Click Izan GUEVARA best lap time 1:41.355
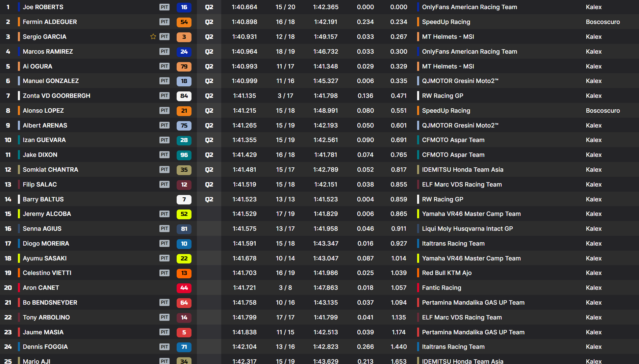 244,140
